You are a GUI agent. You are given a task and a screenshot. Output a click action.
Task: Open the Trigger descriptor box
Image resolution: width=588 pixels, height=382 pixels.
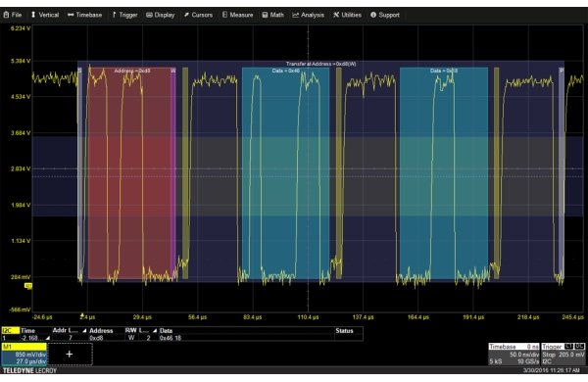(x=563, y=355)
